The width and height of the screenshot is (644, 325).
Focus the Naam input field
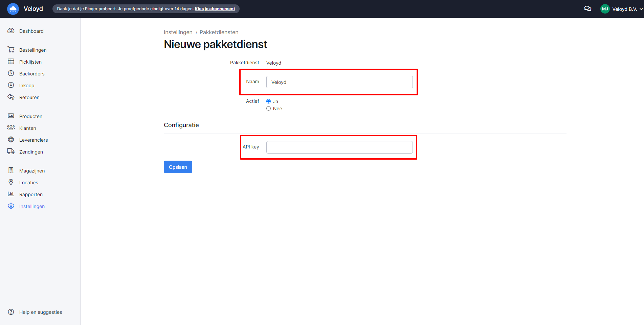click(x=339, y=82)
